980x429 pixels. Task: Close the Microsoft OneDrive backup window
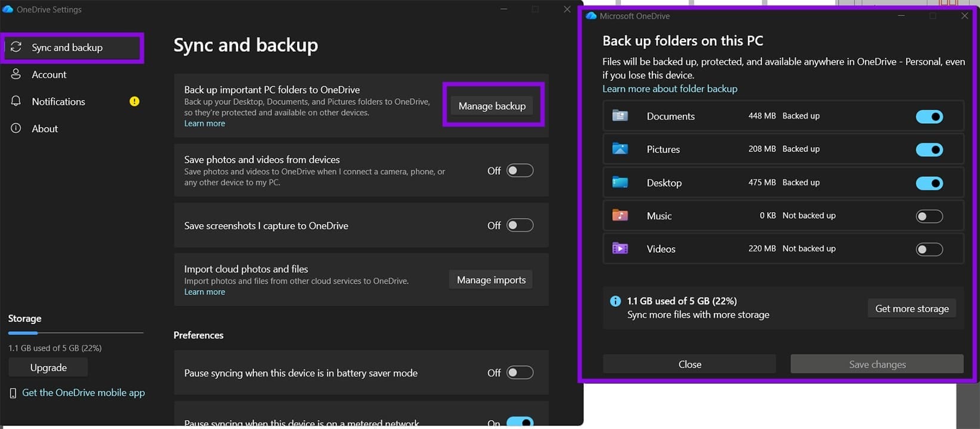[x=964, y=16]
